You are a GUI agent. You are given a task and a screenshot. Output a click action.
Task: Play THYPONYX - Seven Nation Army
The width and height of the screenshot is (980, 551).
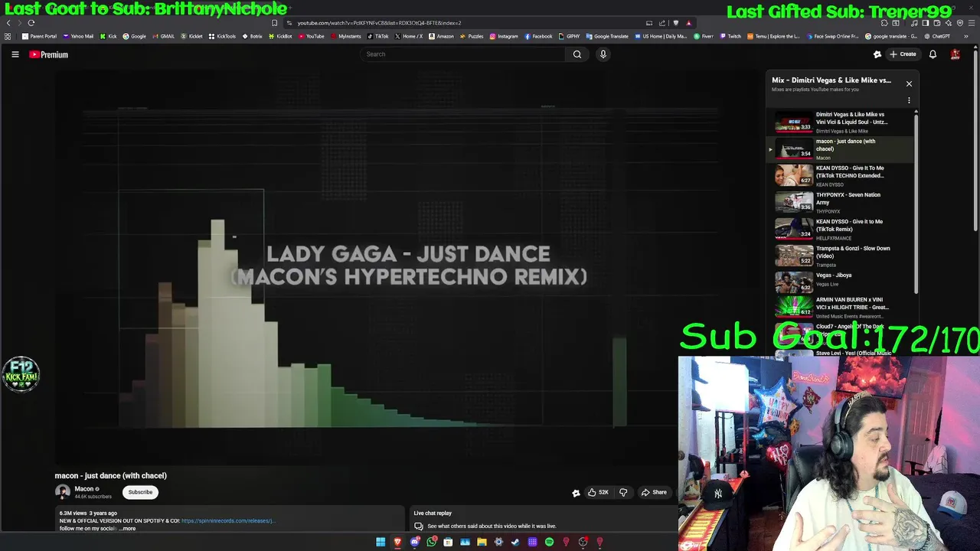pos(841,203)
